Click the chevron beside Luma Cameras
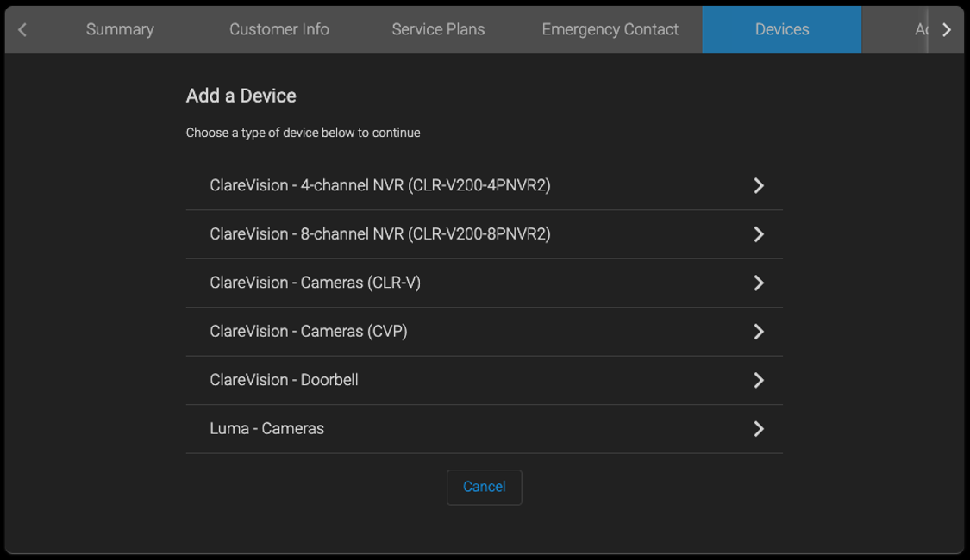This screenshot has height=560, width=970. point(758,429)
